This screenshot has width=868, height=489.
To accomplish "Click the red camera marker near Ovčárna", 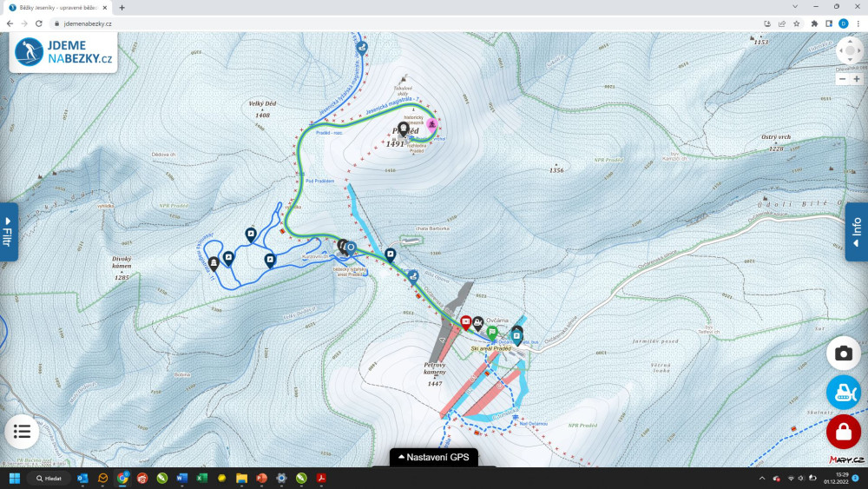I will tap(465, 322).
